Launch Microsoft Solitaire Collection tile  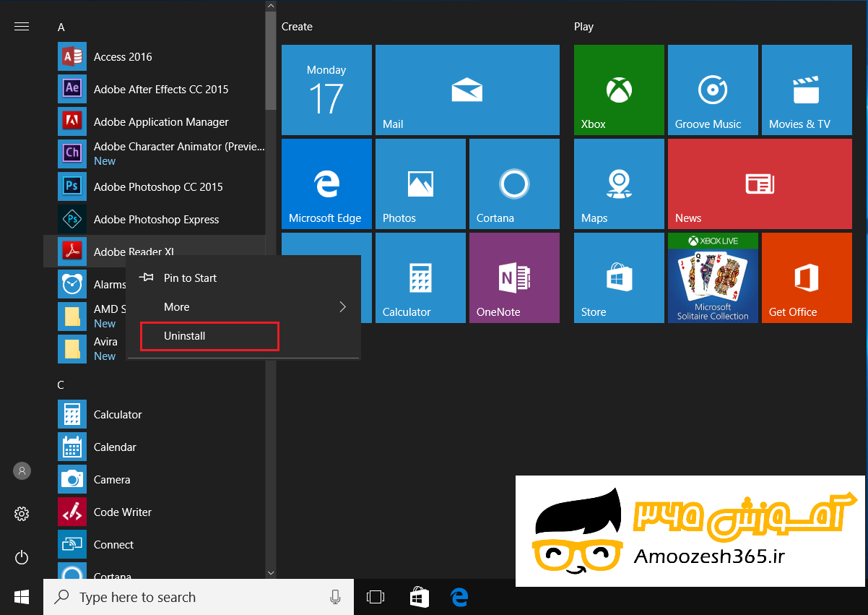click(x=713, y=278)
